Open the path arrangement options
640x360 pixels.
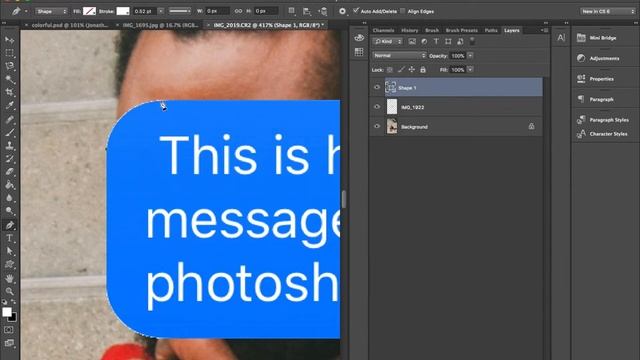pos(323,11)
